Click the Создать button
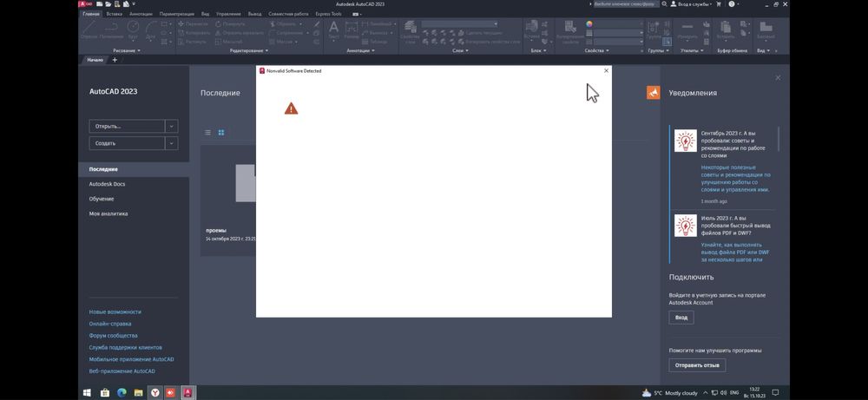This screenshot has width=868, height=400. pos(127,143)
